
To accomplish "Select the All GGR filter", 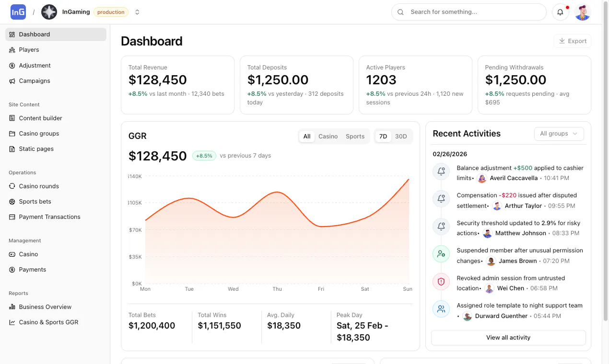I will (x=307, y=136).
